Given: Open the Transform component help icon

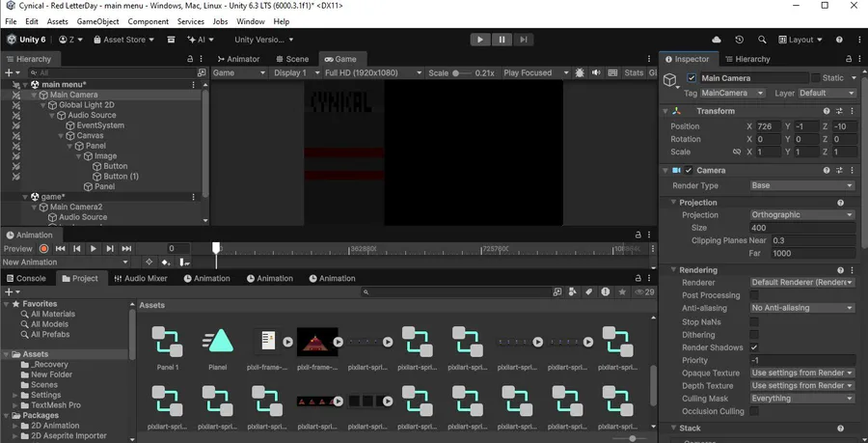Looking at the screenshot, I should pyautogui.click(x=827, y=111).
